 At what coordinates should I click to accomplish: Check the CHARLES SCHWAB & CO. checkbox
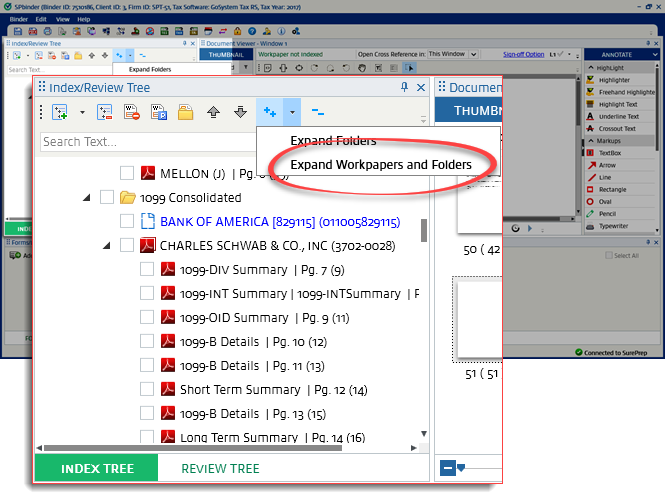point(127,245)
